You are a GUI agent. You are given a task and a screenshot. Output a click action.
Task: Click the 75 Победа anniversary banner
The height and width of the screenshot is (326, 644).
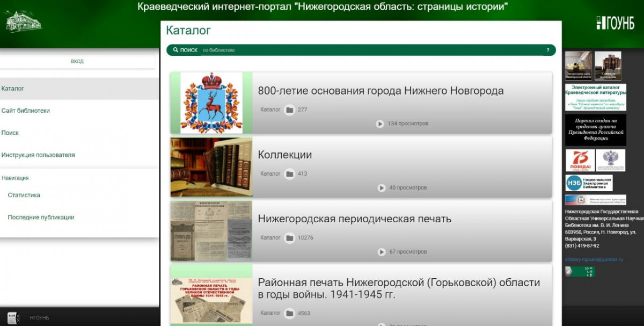point(580,160)
